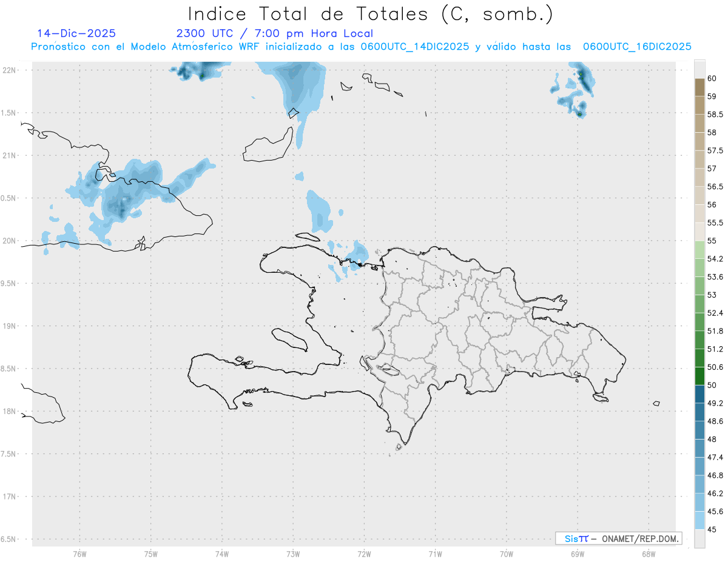This screenshot has height=562, width=728.
Task: Click the '50.6' color scale value
Action: coord(715,367)
